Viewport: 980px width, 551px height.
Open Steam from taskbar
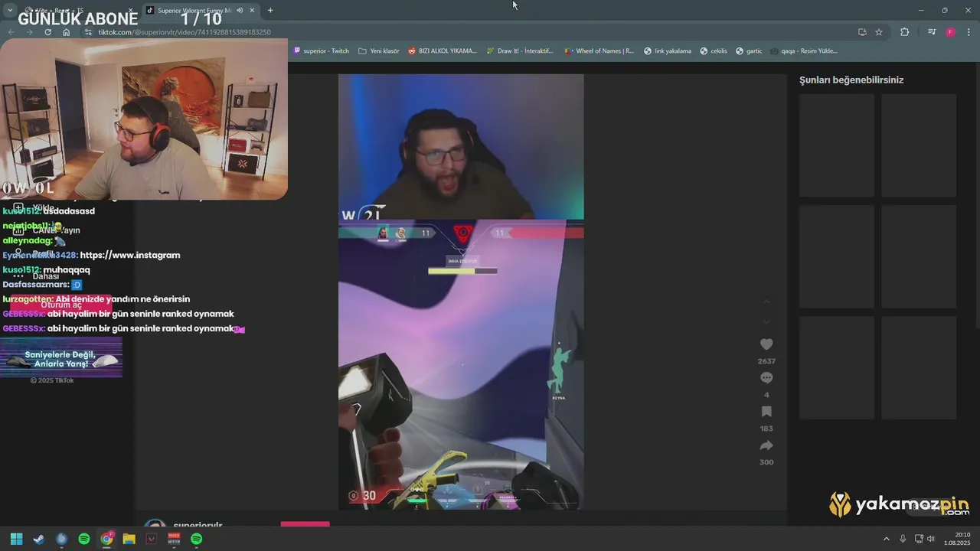38,539
